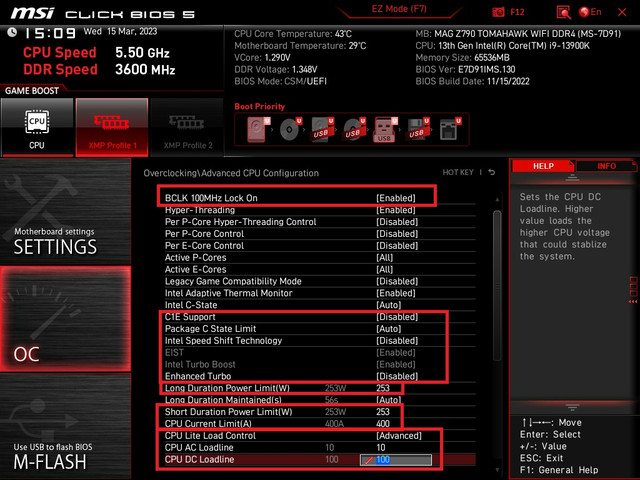Viewport: 640px width, 480px height.
Task: Click the GAME BOOST label
Action: coord(32,91)
